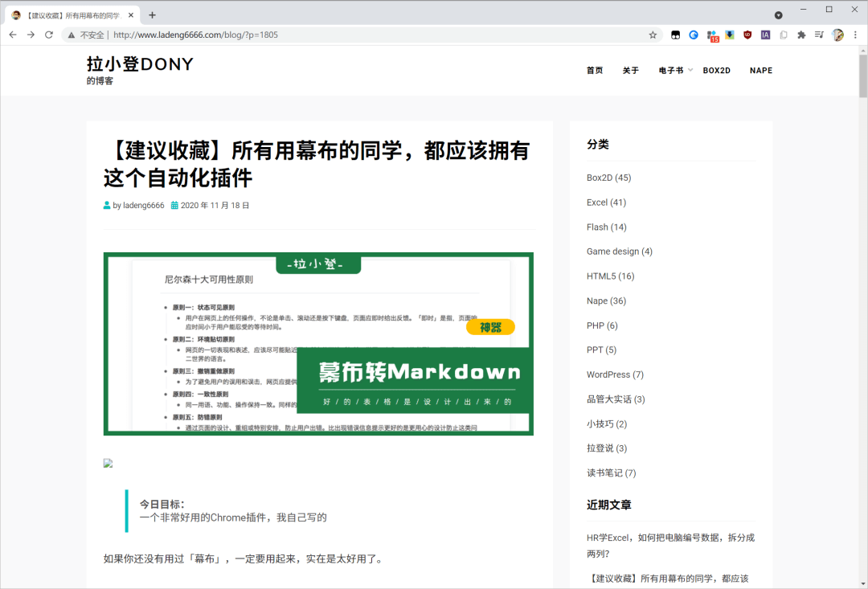Screen dimensions: 868x589
Task: Go to 拉小登DONY site title
Action: click(140, 64)
